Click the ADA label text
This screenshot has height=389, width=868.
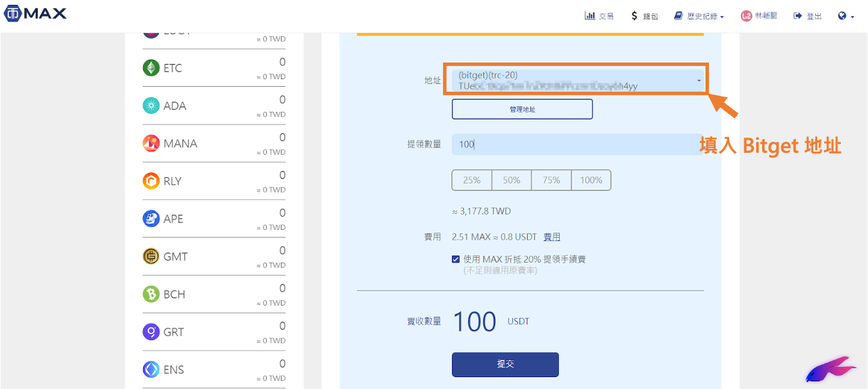click(175, 106)
